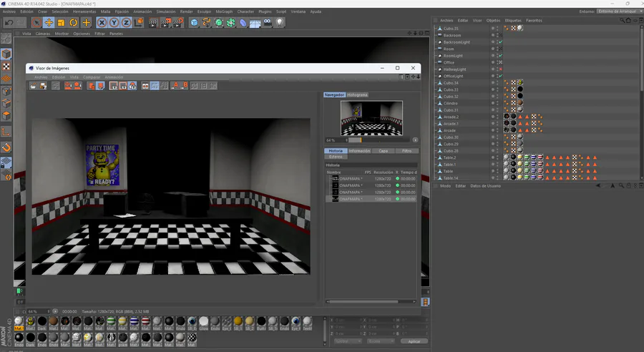Click the 64 % zoom field in status bar
Image resolution: width=644 pixels, height=352 pixels.
pyautogui.click(x=38, y=311)
